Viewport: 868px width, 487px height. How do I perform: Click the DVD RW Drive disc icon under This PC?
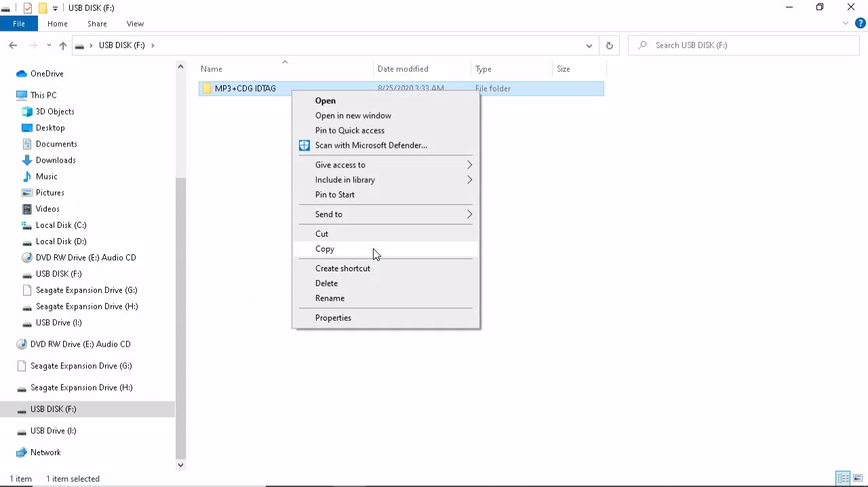pyautogui.click(x=27, y=258)
